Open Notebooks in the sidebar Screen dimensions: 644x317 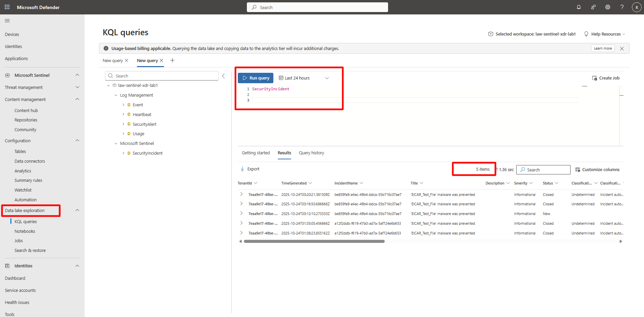coord(25,231)
